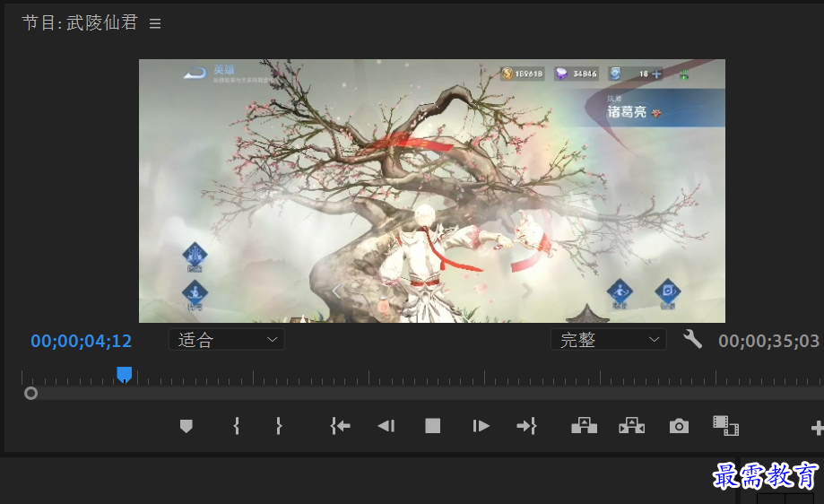Toggle comparison view icon
This screenshot has height=504, width=824.
(x=725, y=426)
